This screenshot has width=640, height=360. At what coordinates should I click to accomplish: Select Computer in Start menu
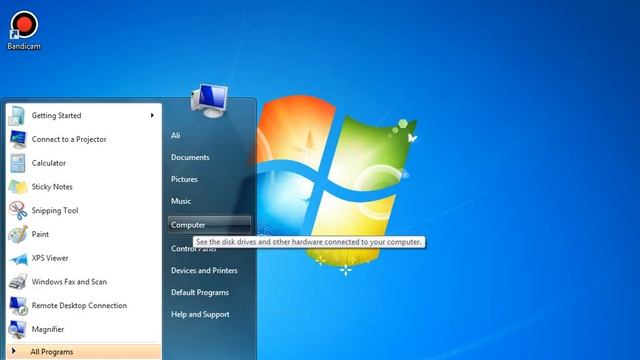tap(209, 225)
